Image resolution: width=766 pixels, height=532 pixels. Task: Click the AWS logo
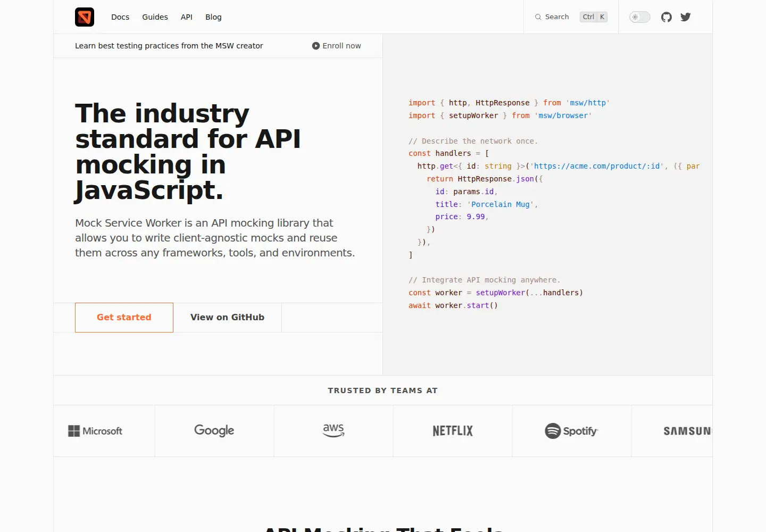click(334, 430)
